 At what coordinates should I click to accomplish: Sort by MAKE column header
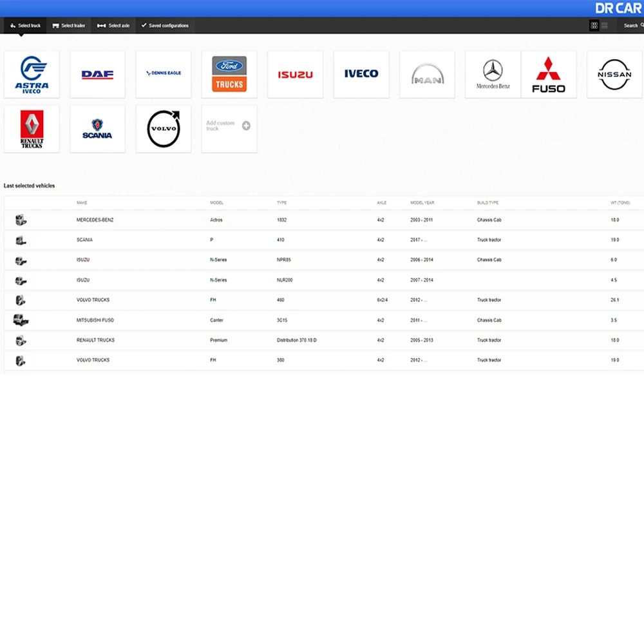(82, 203)
